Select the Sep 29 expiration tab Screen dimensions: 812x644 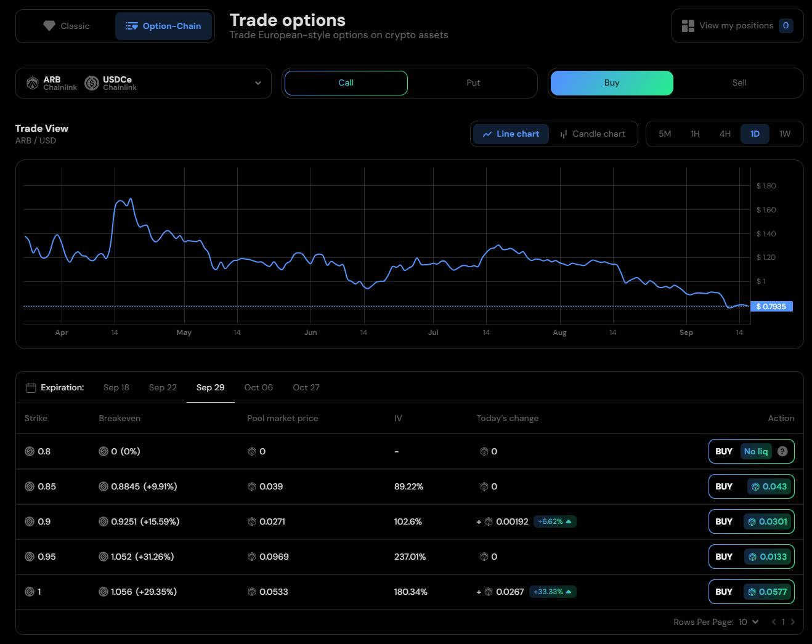211,387
